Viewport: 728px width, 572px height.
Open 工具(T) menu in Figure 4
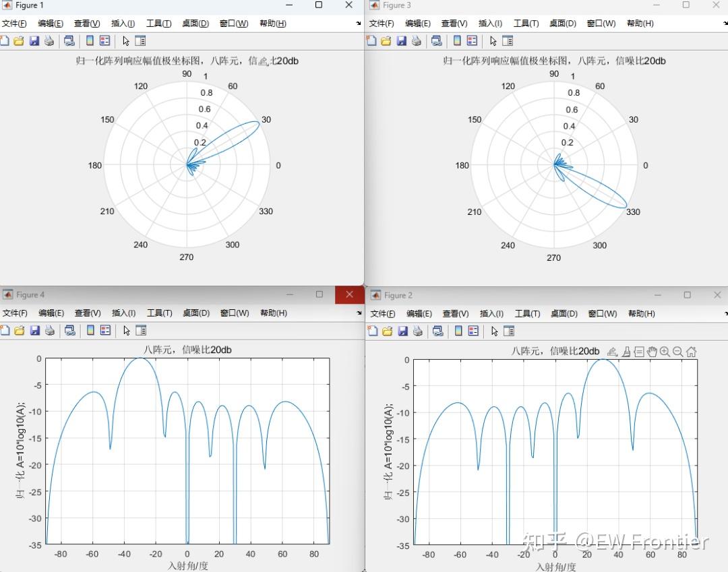click(160, 313)
